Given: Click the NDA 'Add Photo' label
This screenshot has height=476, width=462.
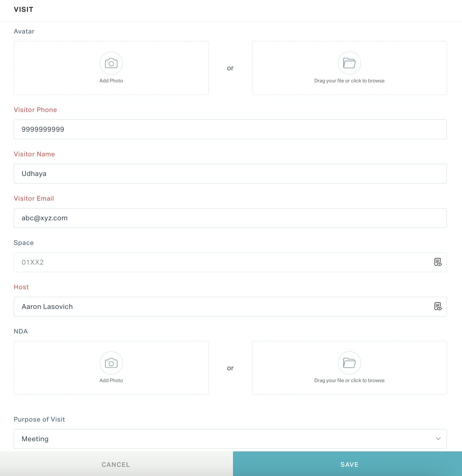Looking at the screenshot, I should tap(111, 380).
